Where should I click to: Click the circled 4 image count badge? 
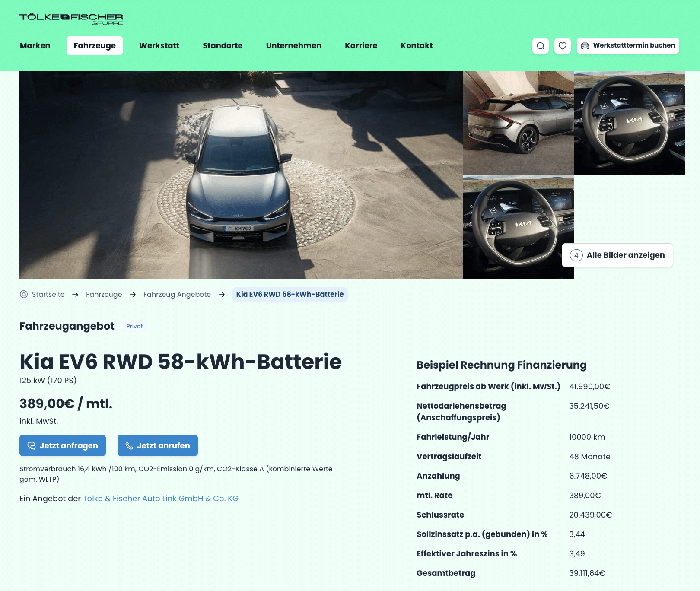[576, 255]
